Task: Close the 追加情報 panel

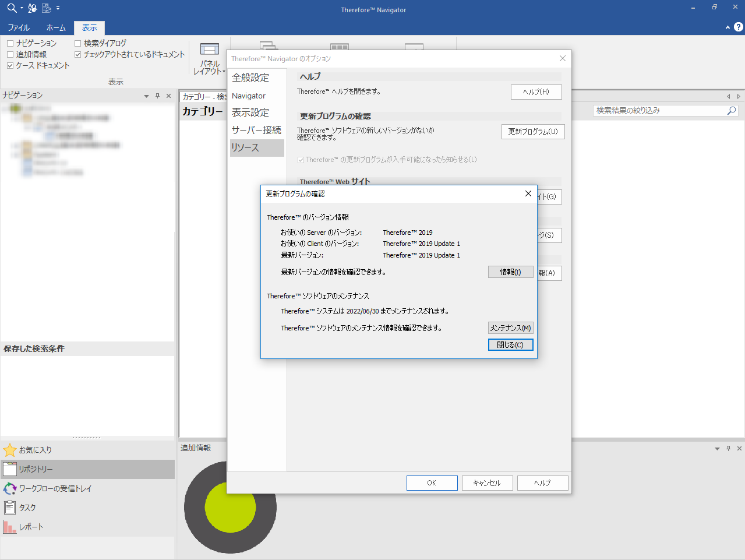Action: (x=739, y=448)
